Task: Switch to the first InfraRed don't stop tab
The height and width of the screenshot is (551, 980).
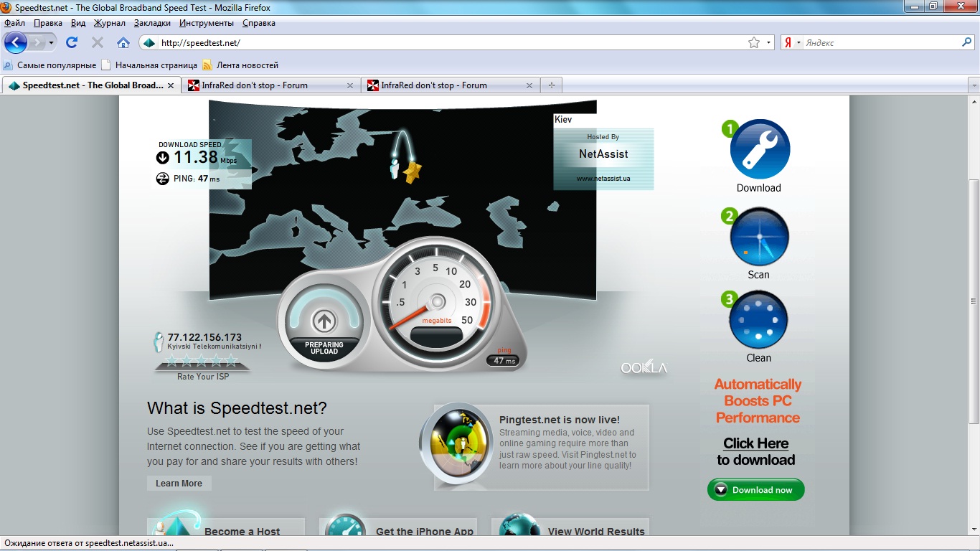Action: [270, 85]
